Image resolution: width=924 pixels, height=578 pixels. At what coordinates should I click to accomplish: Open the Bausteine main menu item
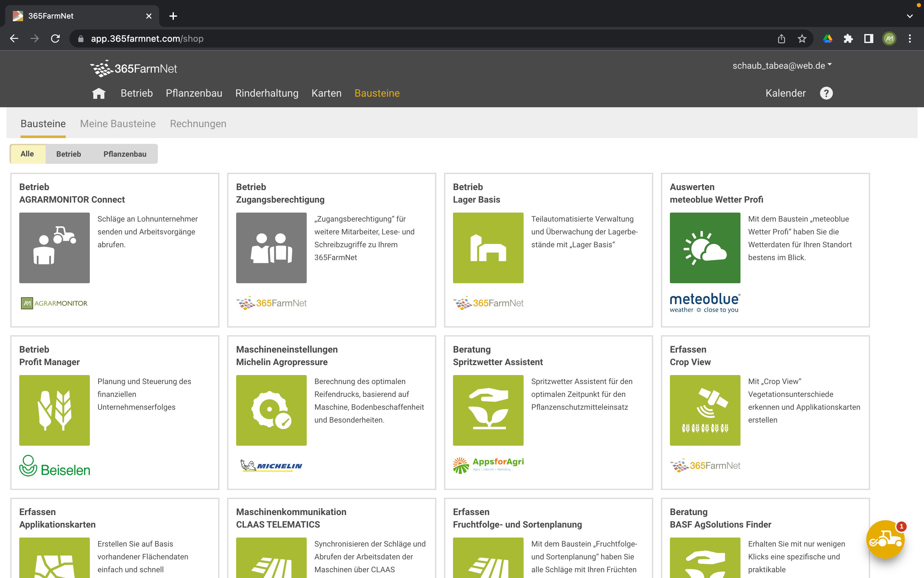click(377, 93)
